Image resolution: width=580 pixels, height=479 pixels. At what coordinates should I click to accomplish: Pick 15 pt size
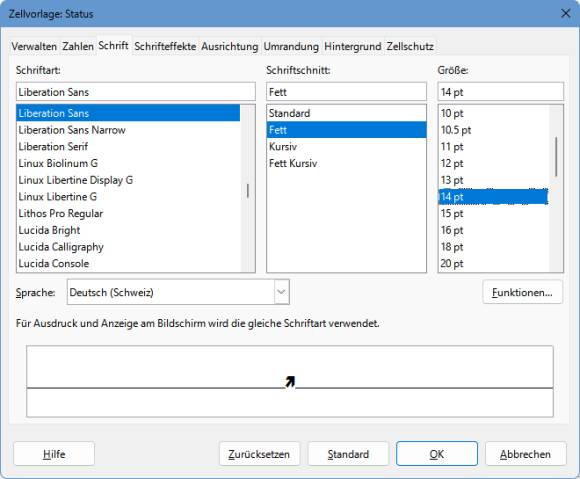coord(493,213)
